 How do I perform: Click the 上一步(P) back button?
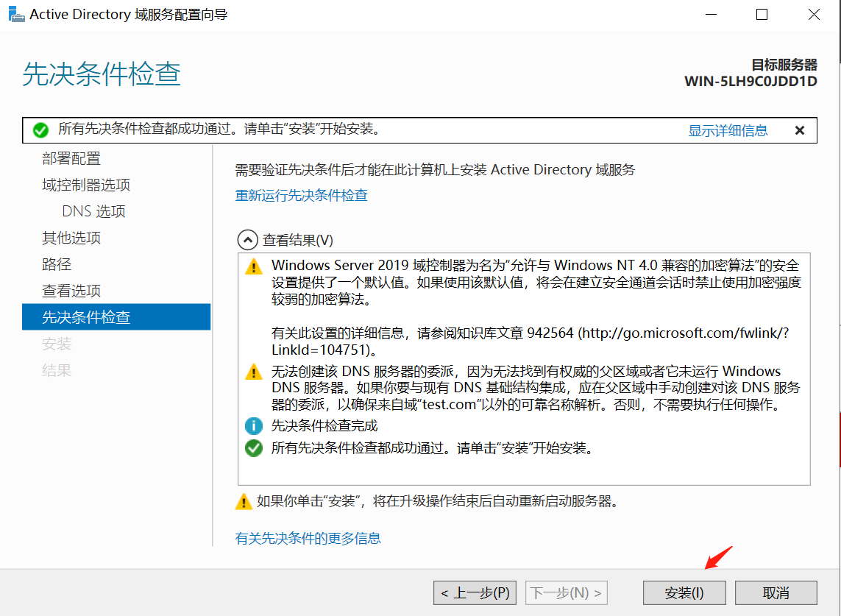click(x=475, y=592)
